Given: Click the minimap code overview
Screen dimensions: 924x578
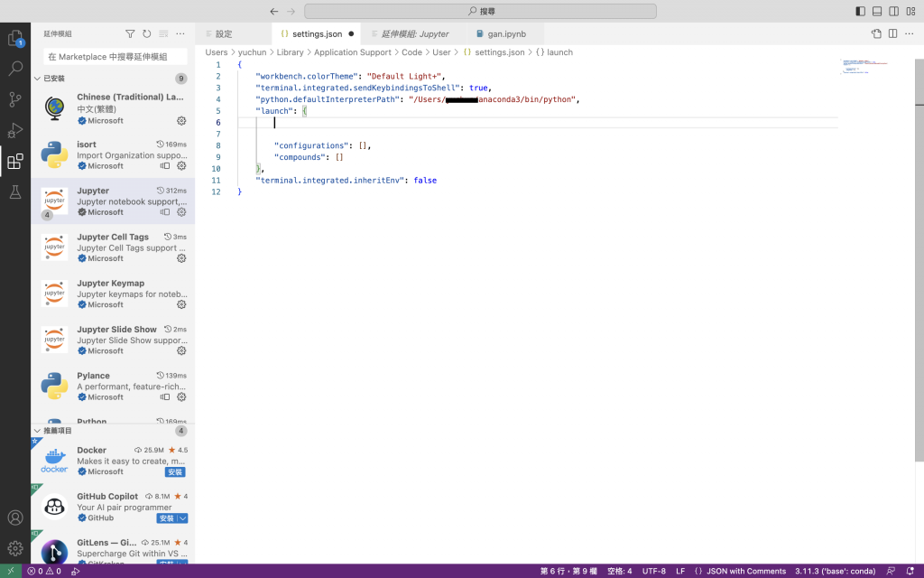Looking at the screenshot, I should [x=865, y=66].
